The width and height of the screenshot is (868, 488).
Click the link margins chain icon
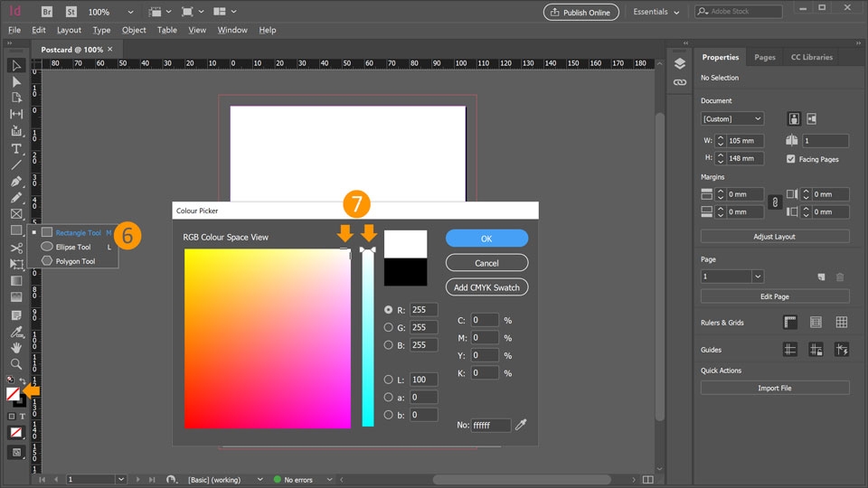tap(773, 202)
